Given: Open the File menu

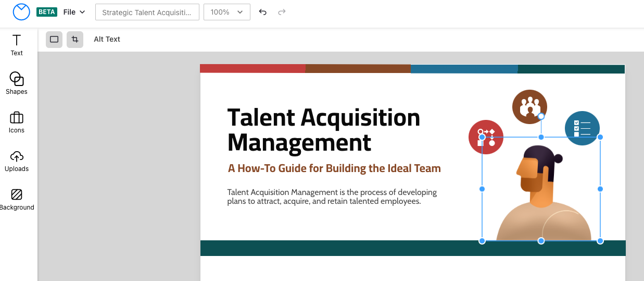Looking at the screenshot, I should [74, 12].
